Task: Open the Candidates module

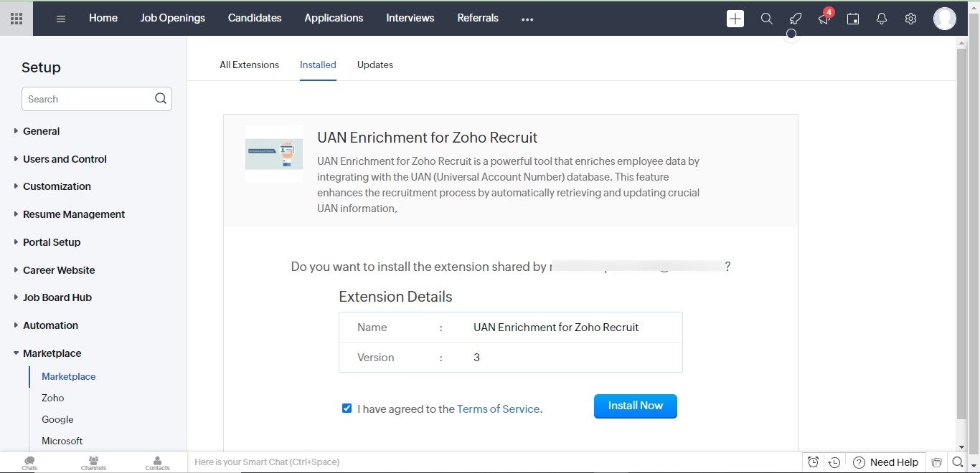Action: [x=255, y=18]
